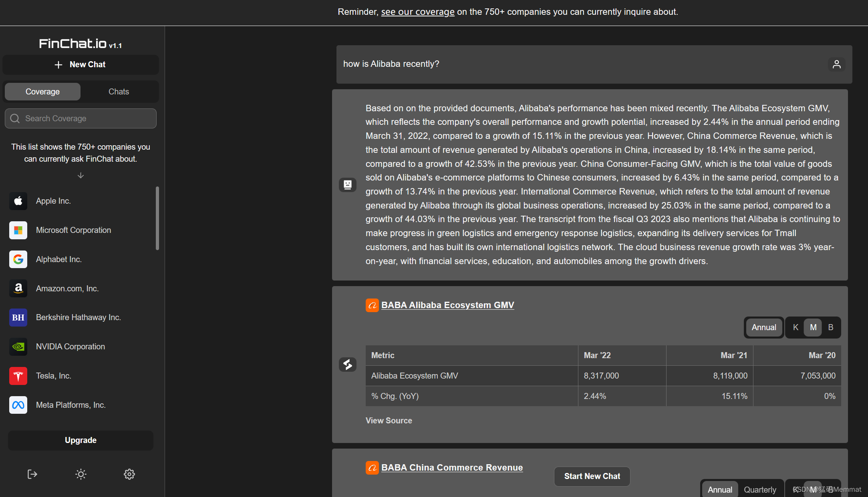This screenshot has width=868, height=497.
Task: Click the Alphabet Inc. Google logo icon
Action: [x=18, y=259]
